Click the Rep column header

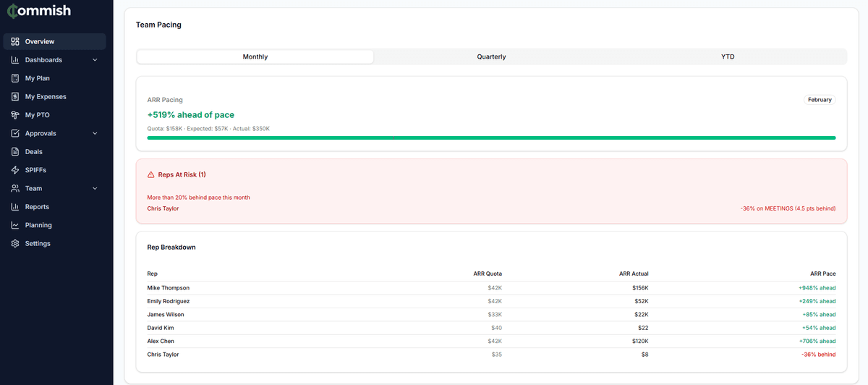pyautogui.click(x=152, y=274)
